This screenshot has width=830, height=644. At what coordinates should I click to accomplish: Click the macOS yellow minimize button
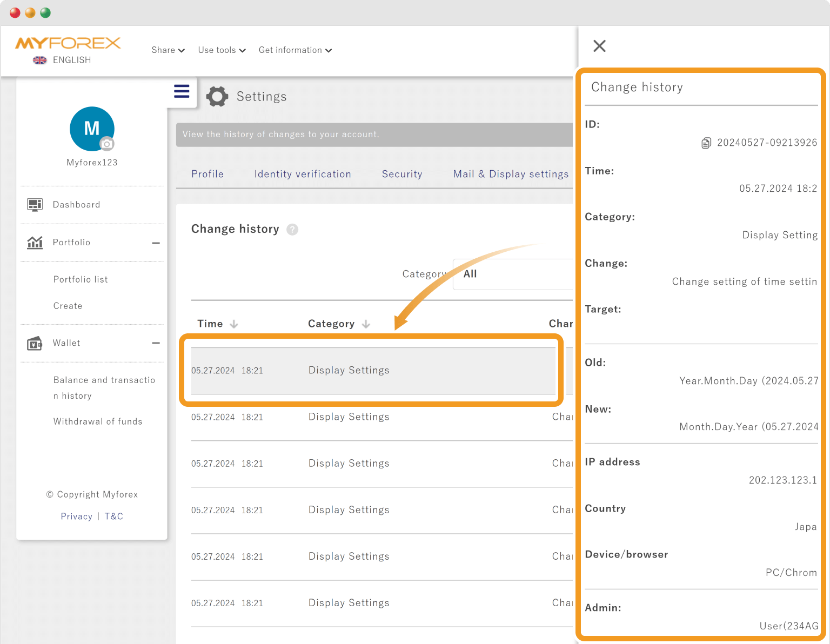(x=30, y=13)
